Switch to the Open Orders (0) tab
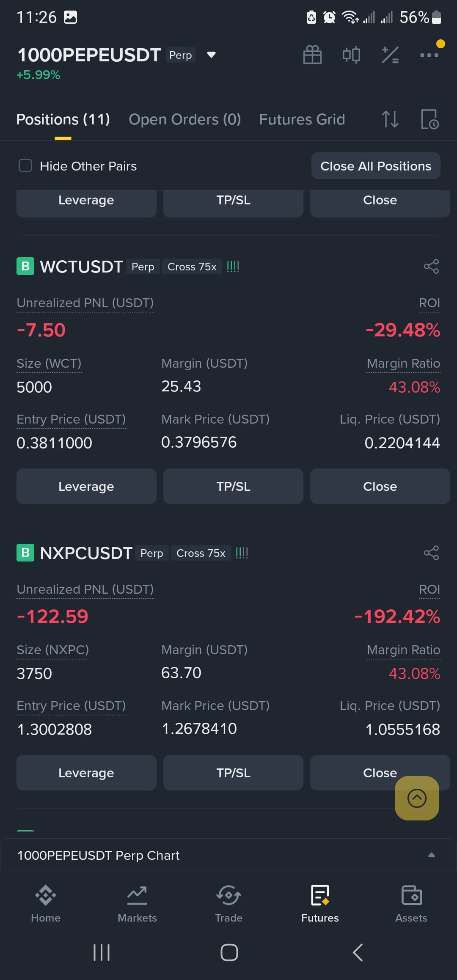The image size is (457, 980). coord(185,119)
